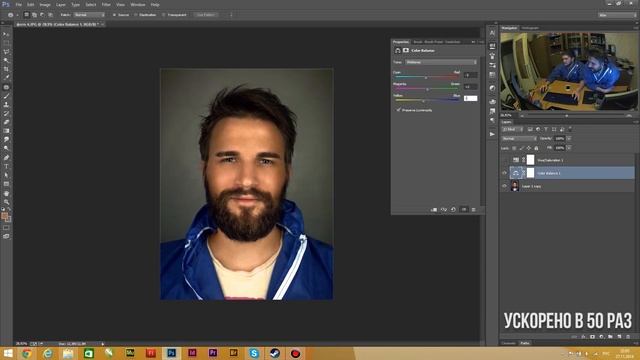Viewport: 640px width, 360px height.
Task: Select the Pen tool
Action: [6, 158]
